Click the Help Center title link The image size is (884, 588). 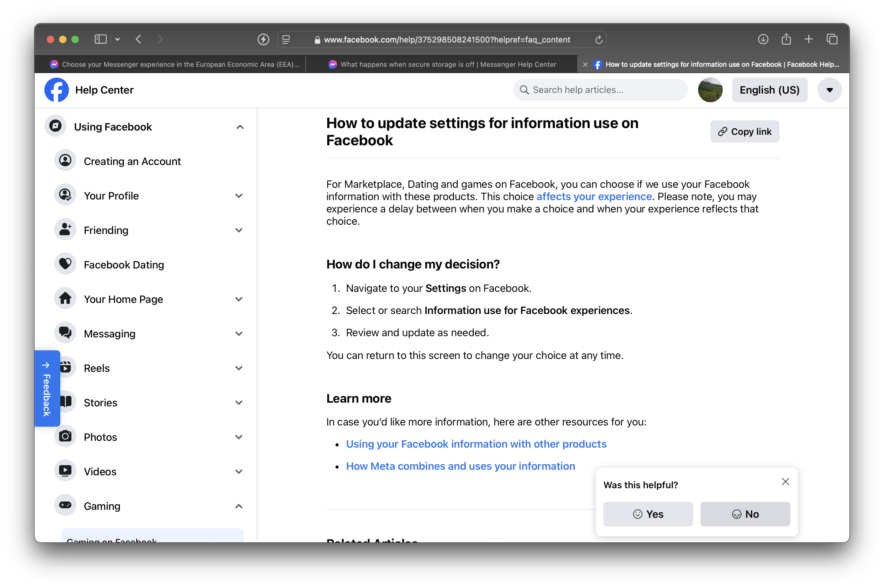pyautogui.click(x=104, y=90)
